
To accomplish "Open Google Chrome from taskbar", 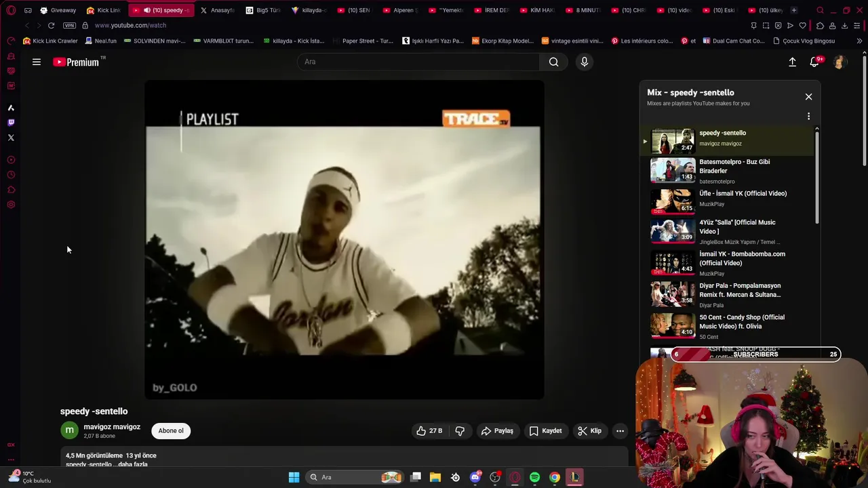I will click(555, 477).
